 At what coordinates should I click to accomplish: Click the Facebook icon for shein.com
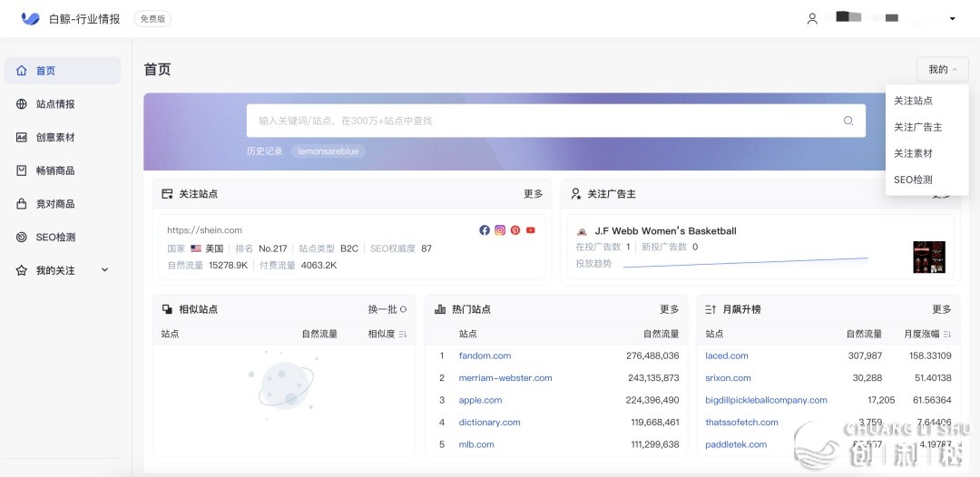(x=485, y=230)
